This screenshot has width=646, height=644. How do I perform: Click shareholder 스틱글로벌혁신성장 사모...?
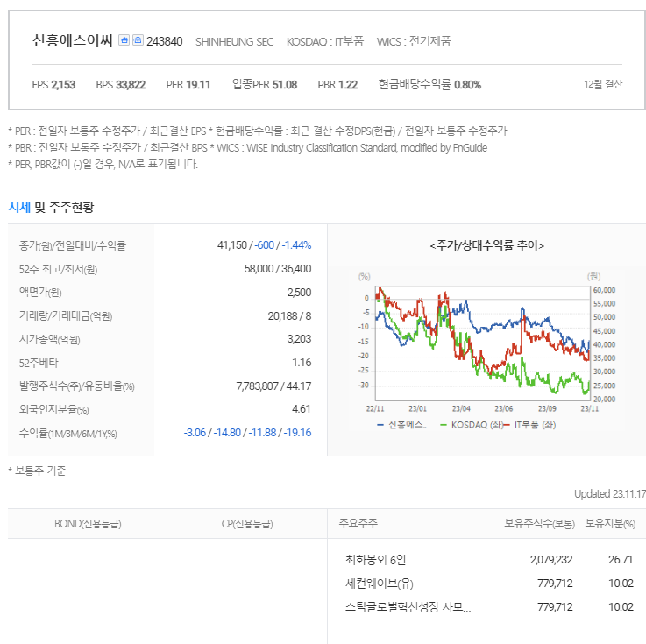click(x=408, y=607)
